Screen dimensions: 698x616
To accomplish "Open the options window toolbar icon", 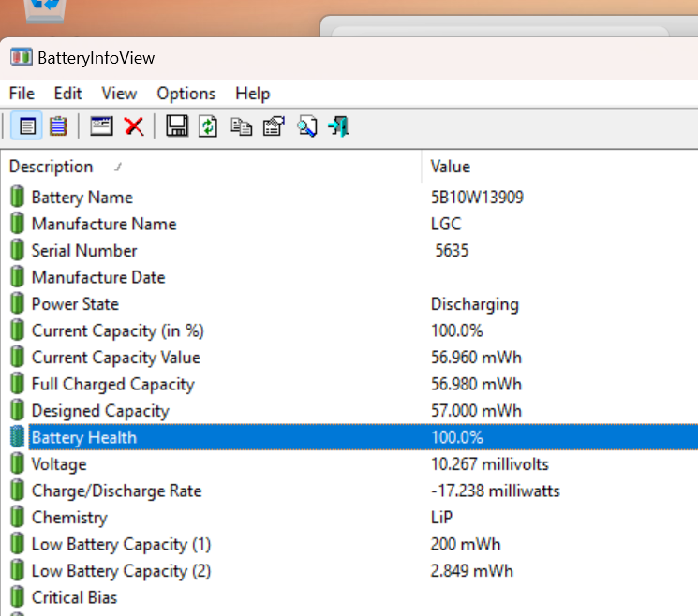I will click(x=101, y=126).
